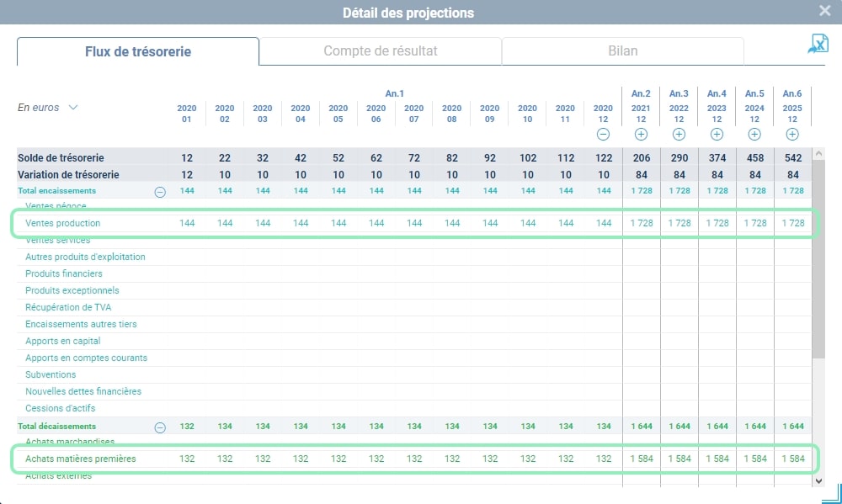Expand An.2 2021 column with plus icon

pos(641,135)
